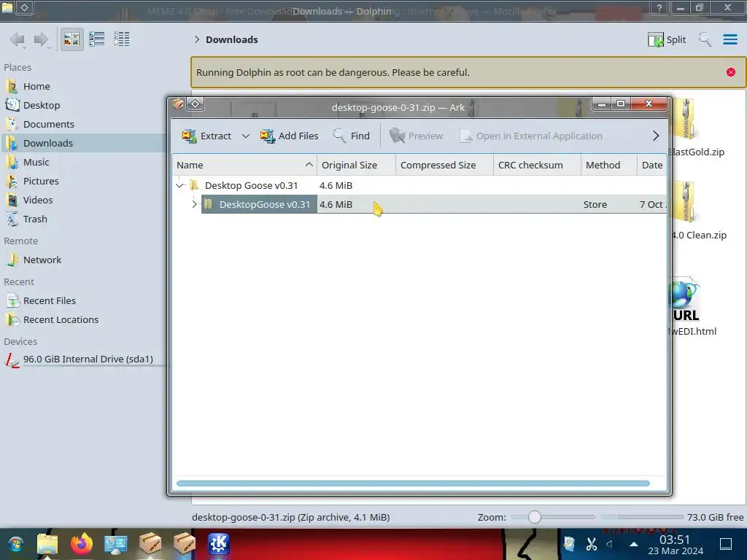747x560 pixels.
Task: Open Dolphin hamburger menu
Action: coord(729,39)
